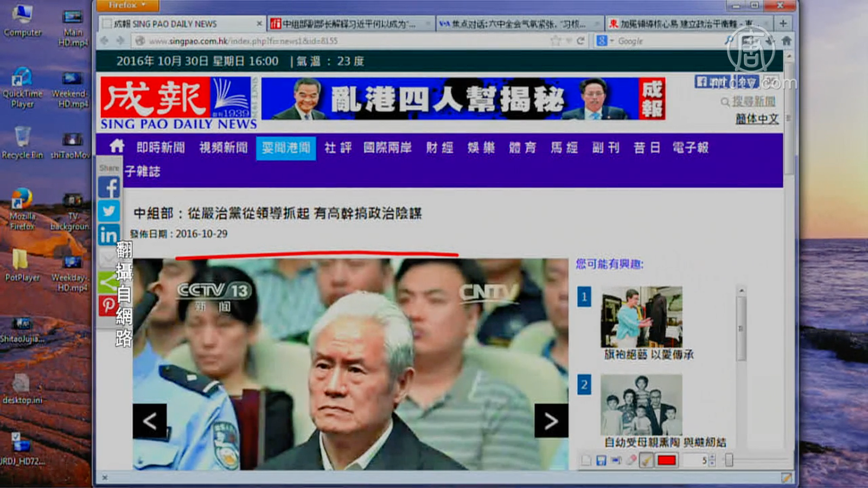
Task: Click the Twitter share icon
Action: click(109, 211)
